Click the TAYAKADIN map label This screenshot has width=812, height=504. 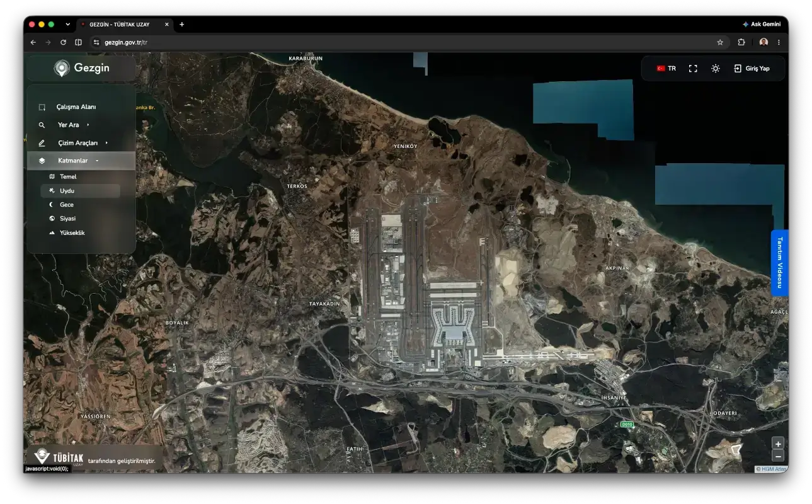(324, 304)
